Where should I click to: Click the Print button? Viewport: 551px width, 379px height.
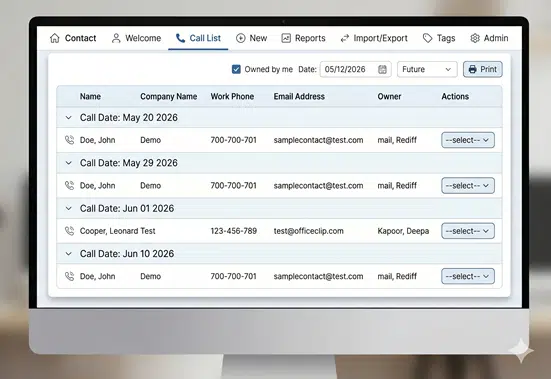click(x=482, y=69)
